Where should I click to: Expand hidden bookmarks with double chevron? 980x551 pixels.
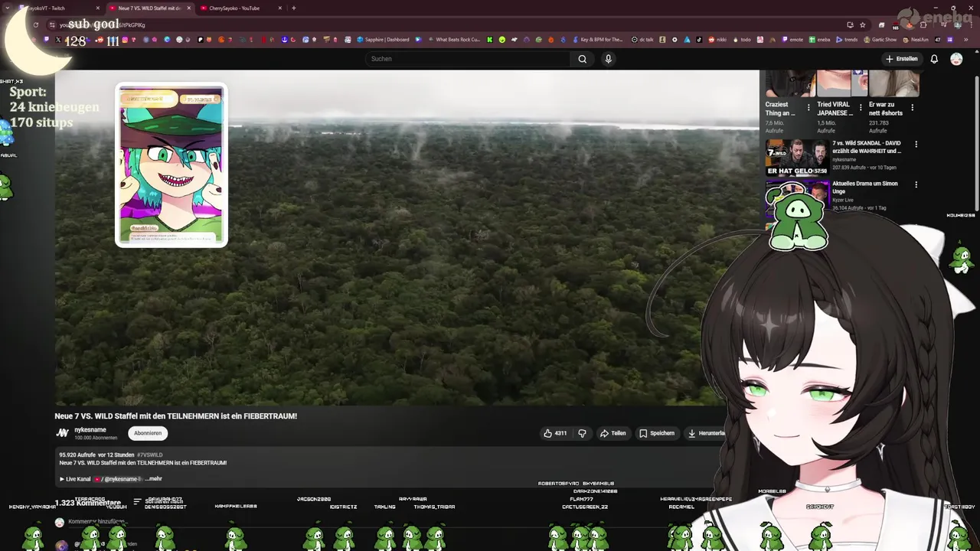pos(966,40)
